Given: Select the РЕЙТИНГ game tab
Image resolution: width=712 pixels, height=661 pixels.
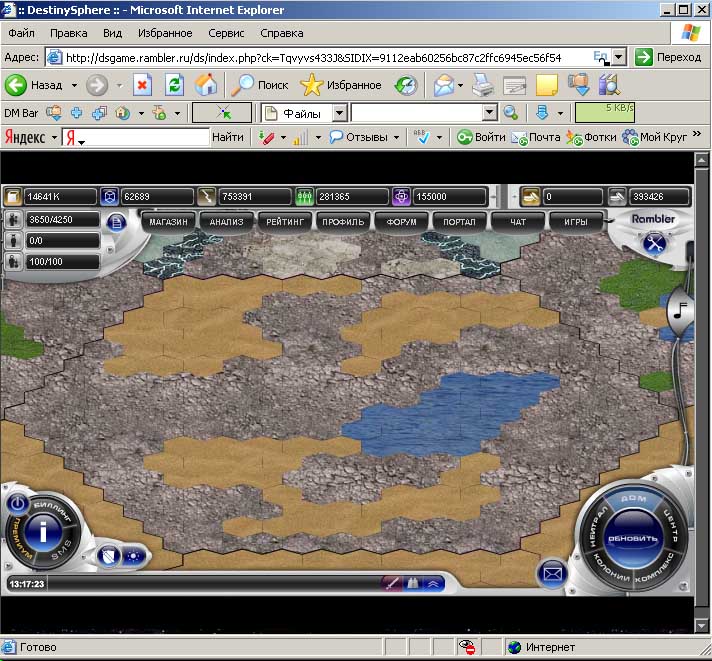Looking at the screenshot, I should pos(285,222).
